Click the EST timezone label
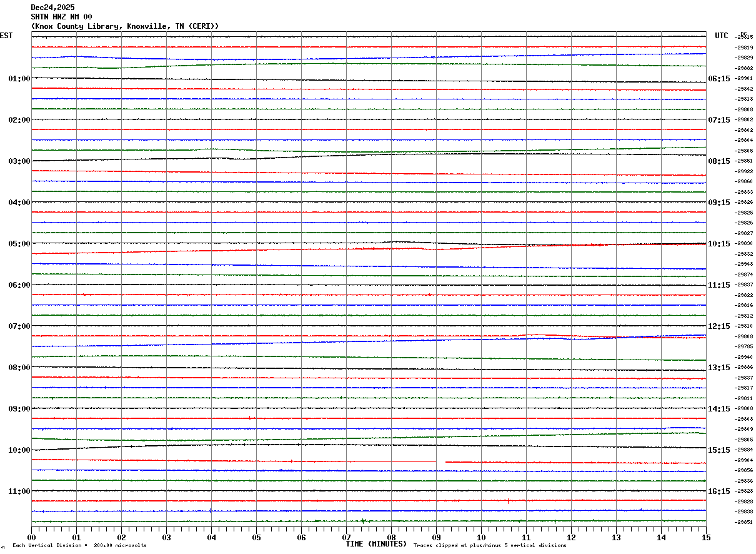Viewport: 756px width, 554px height. pyautogui.click(x=6, y=36)
